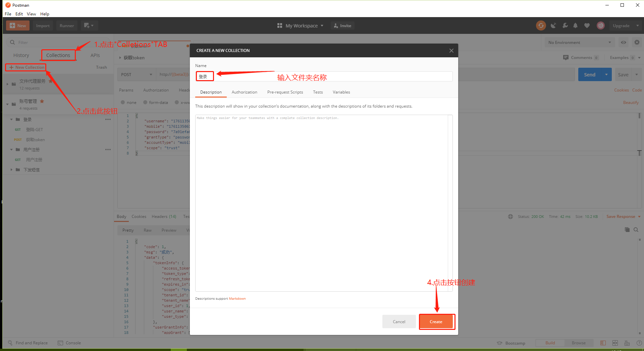
Task: Open the File menu
Action: coord(8,14)
